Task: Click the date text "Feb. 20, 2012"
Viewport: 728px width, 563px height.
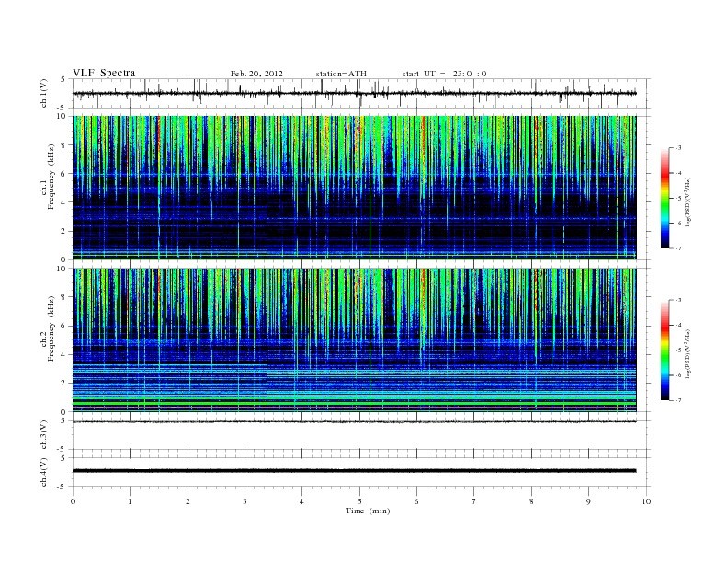Action: 256,74
